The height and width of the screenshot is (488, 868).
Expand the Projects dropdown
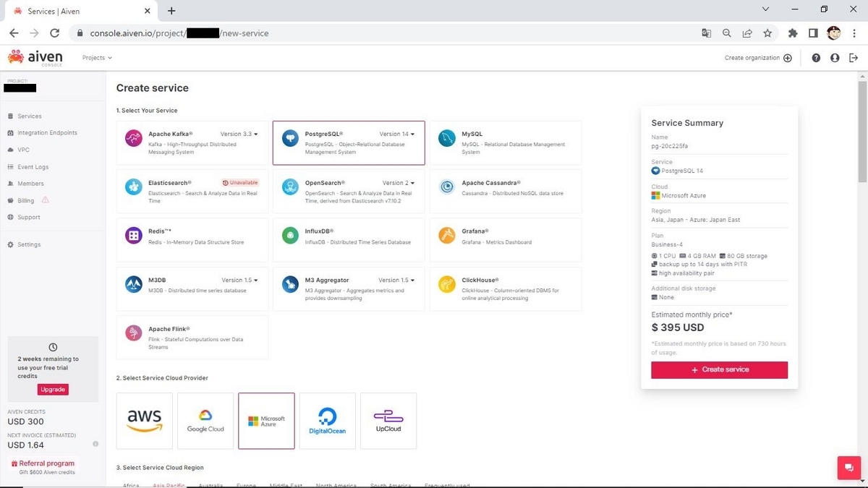coord(97,58)
